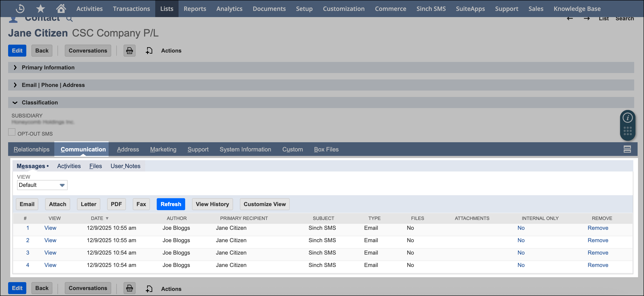Screen dimensions: 644x296
Task: Click the floating widget grid dots
Action: pos(628,131)
